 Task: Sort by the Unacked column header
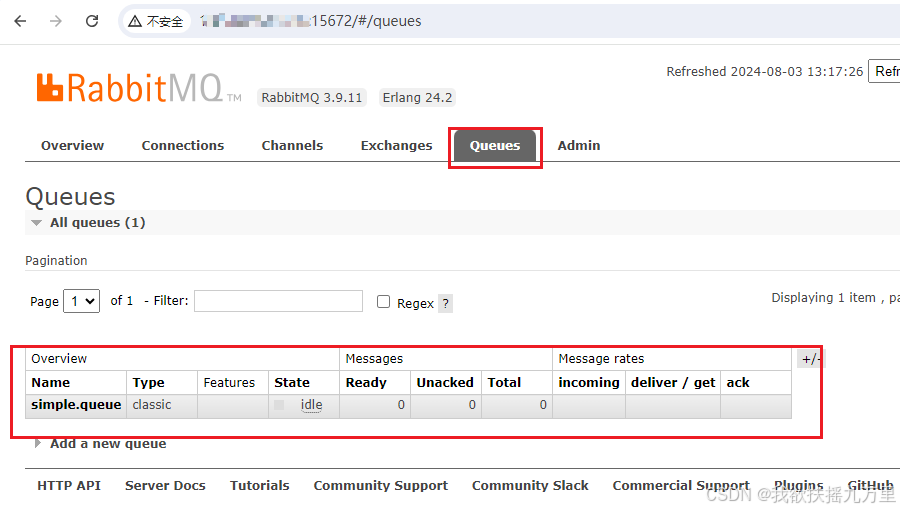coord(445,383)
